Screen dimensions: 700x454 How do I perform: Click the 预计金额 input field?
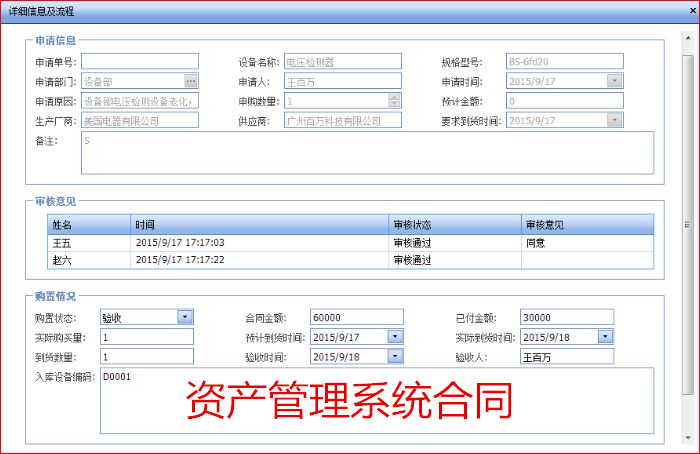(x=565, y=101)
